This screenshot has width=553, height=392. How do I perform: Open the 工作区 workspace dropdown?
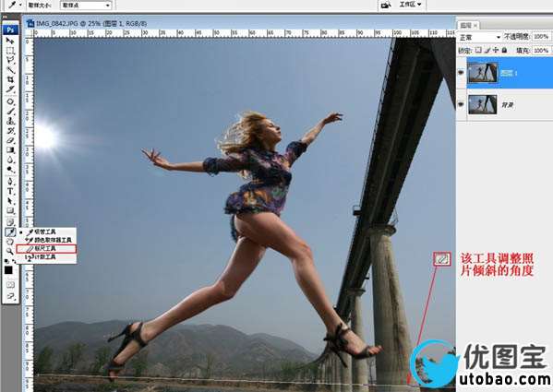coord(410,5)
